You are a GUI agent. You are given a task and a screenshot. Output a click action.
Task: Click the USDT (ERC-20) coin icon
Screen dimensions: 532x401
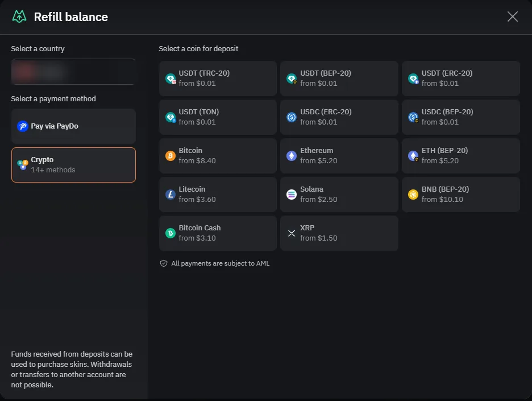click(x=413, y=78)
